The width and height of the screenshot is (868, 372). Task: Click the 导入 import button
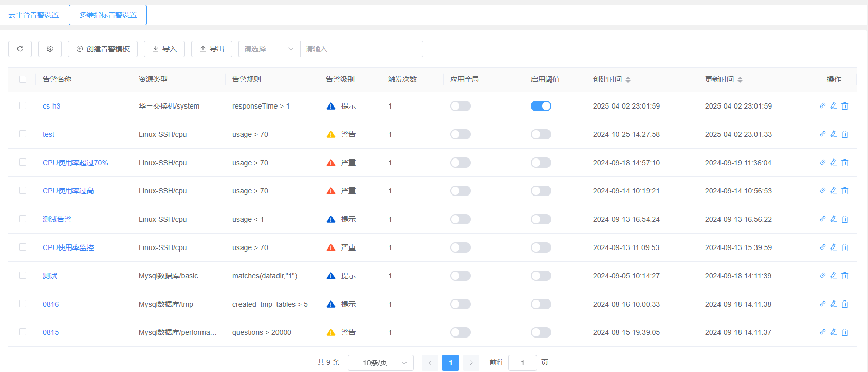point(164,49)
